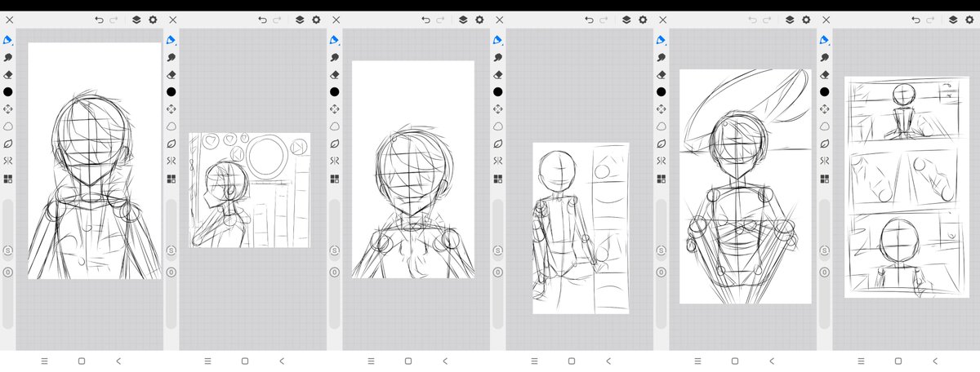The image size is (980, 372).
Task: Open the black color swatch in the caped-character sketch screen
Action: pos(7,92)
